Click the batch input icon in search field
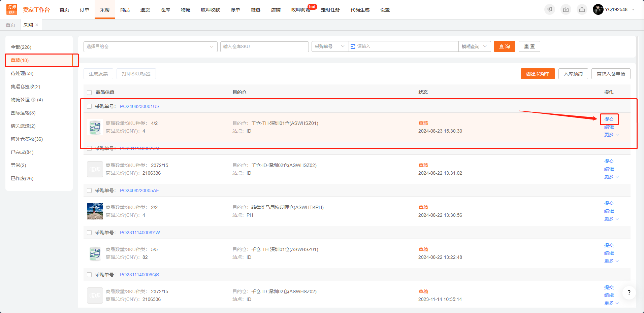 click(353, 46)
